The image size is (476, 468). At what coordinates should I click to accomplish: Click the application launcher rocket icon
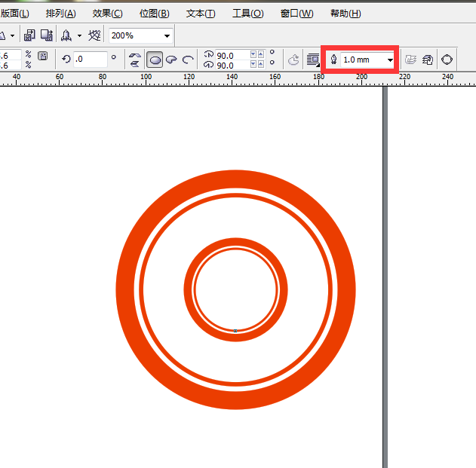coord(66,35)
